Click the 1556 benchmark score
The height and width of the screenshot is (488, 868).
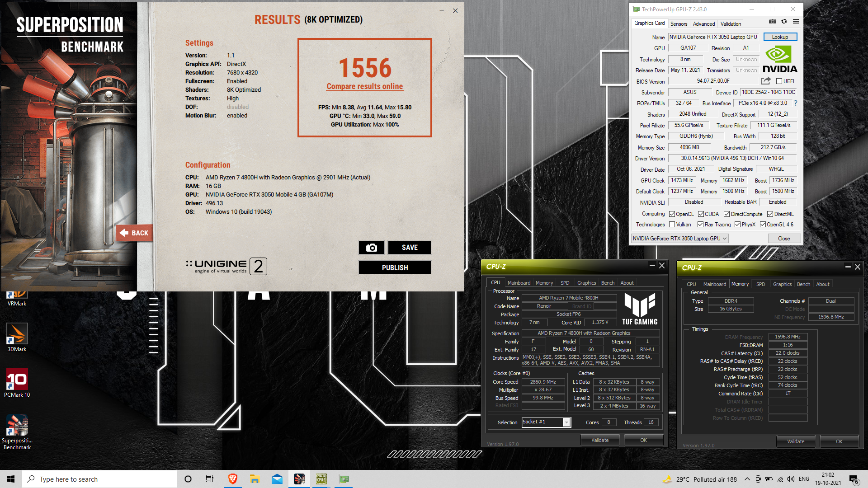[365, 68]
